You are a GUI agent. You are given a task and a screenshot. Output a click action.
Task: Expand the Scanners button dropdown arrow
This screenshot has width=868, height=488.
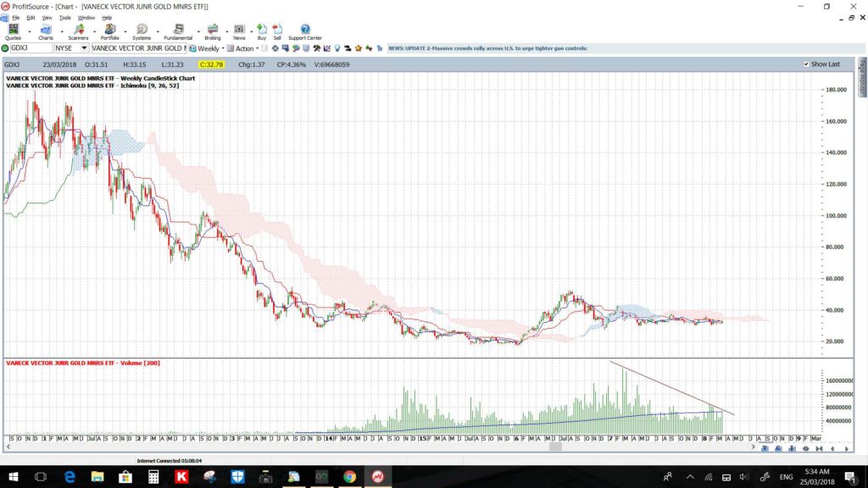pos(94,32)
